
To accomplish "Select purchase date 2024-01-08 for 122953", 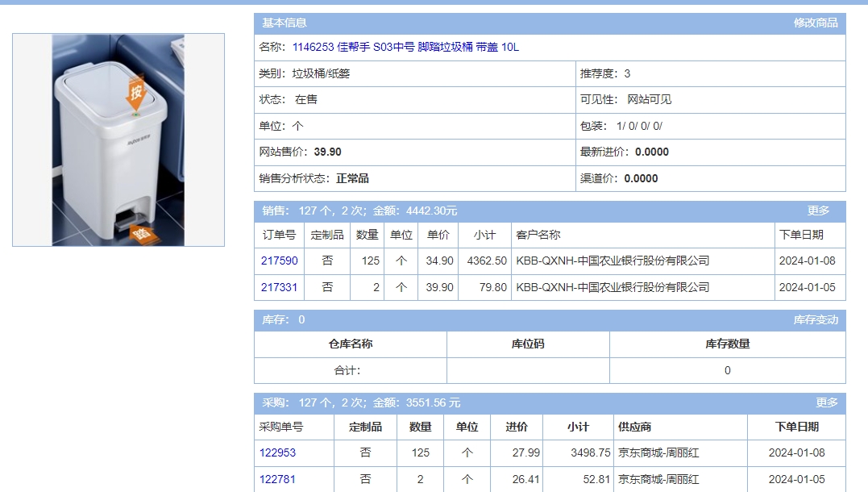I will [x=796, y=452].
